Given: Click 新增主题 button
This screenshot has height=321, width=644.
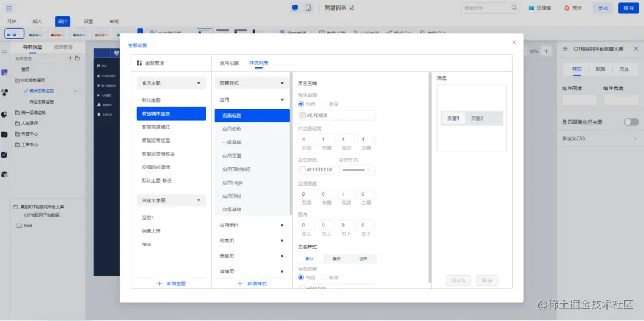Looking at the screenshot, I should [172, 283].
